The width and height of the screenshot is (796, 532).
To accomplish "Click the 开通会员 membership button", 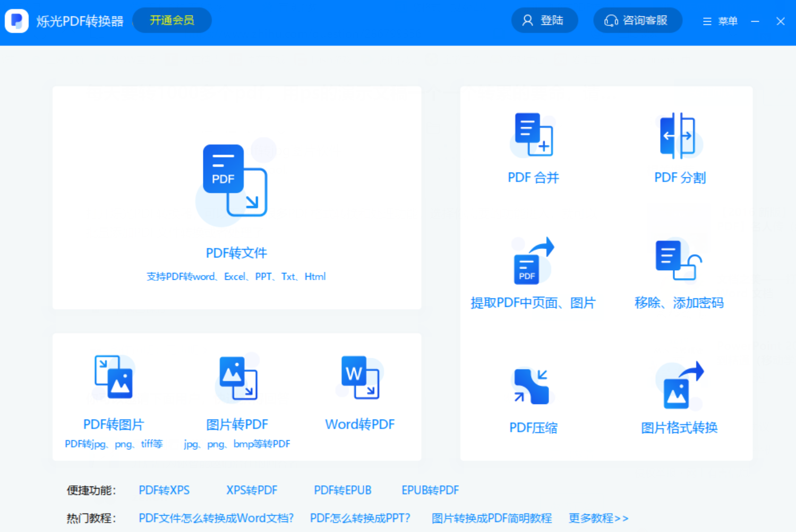I will (172, 20).
